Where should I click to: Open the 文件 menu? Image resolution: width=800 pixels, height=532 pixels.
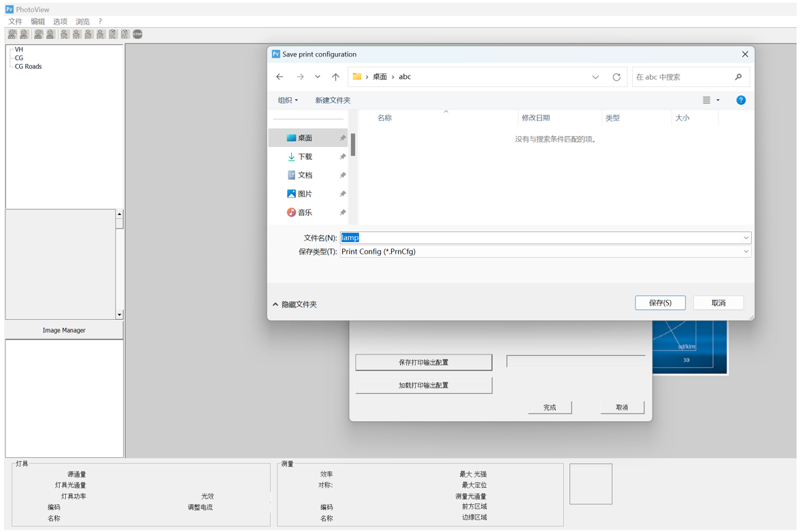click(x=15, y=22)
